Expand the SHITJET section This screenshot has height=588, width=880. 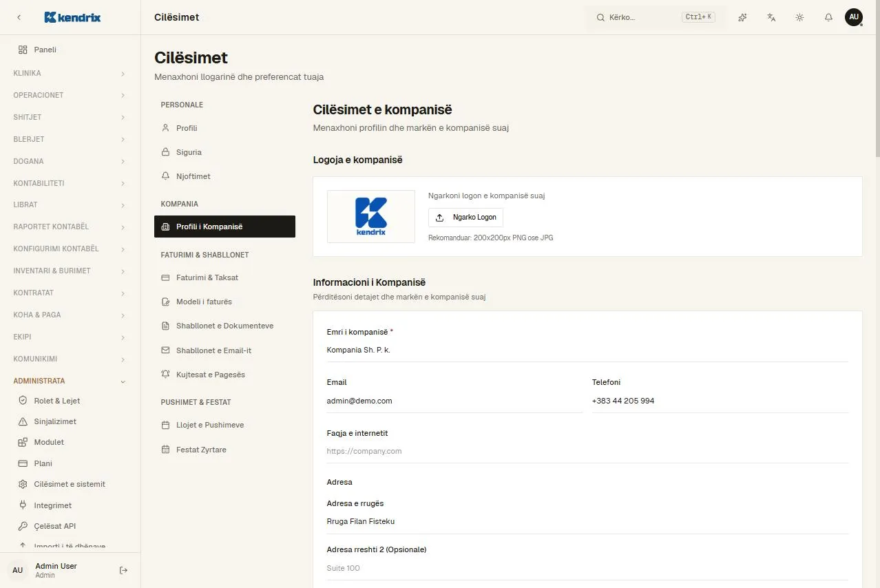point(70,117)
